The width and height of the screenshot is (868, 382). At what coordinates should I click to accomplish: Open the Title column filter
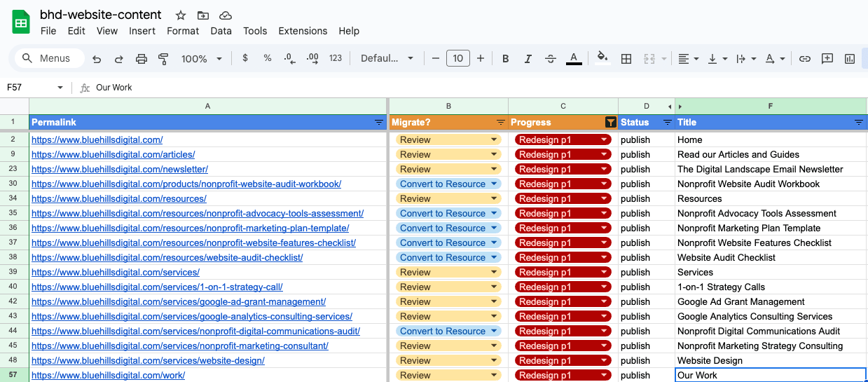(x=858, y=122)
